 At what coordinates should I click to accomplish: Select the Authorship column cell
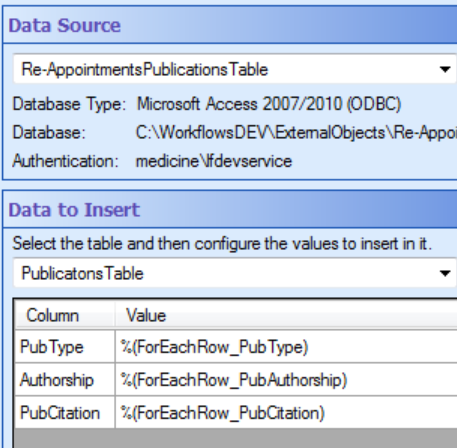65,380
